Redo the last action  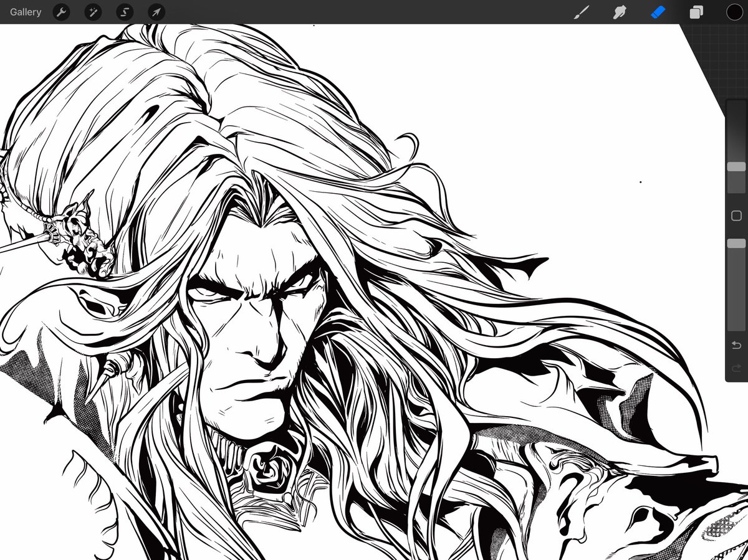coord(736,368)
